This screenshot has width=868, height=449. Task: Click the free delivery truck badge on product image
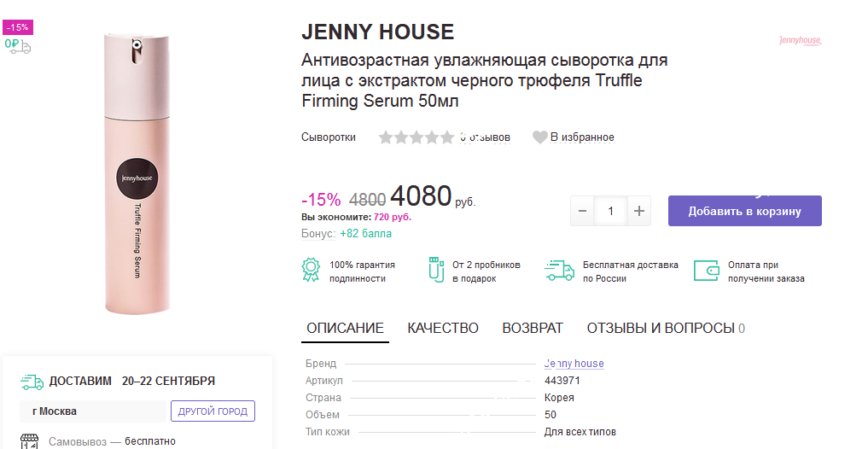pos(18,45)
